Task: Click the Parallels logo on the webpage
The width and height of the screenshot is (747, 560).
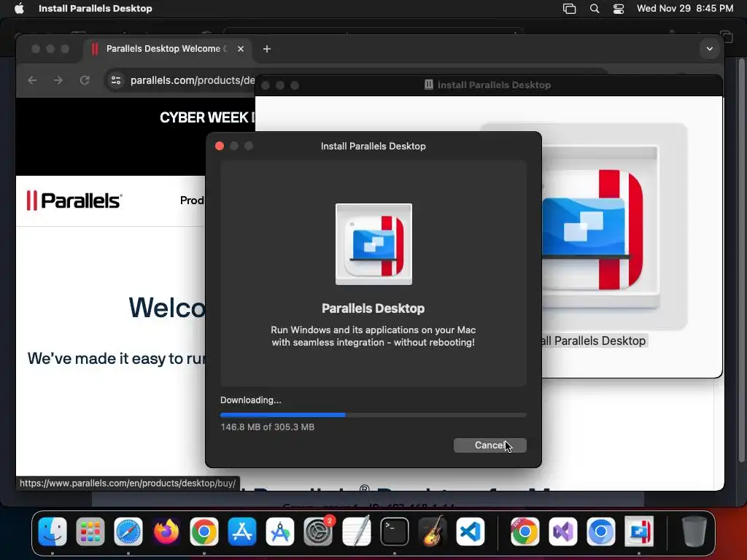Action: (74, 201)
